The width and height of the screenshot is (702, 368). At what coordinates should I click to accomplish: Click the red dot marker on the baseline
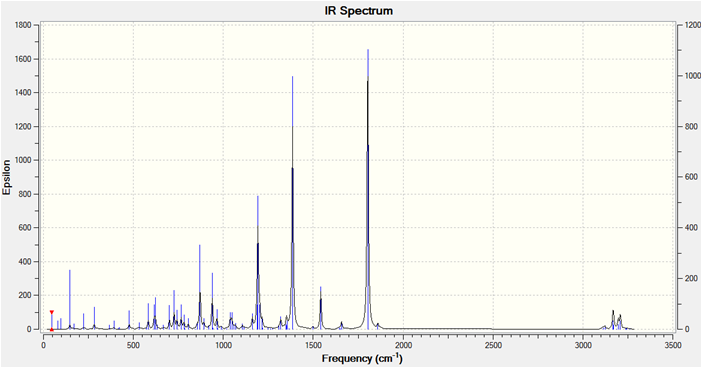pos(51,329)
